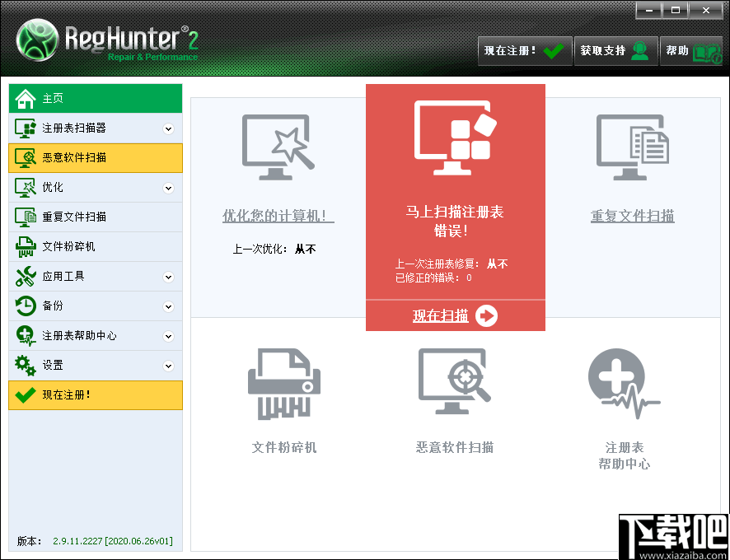Select the 重复文件扫描 sidebar icon

tap(25, 217)
